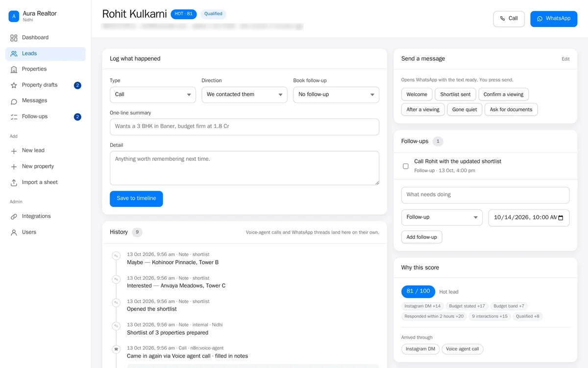Click timeline icon for Opened the shortlist
Viewport: 588px width, 368px height.
coord(116,303)
